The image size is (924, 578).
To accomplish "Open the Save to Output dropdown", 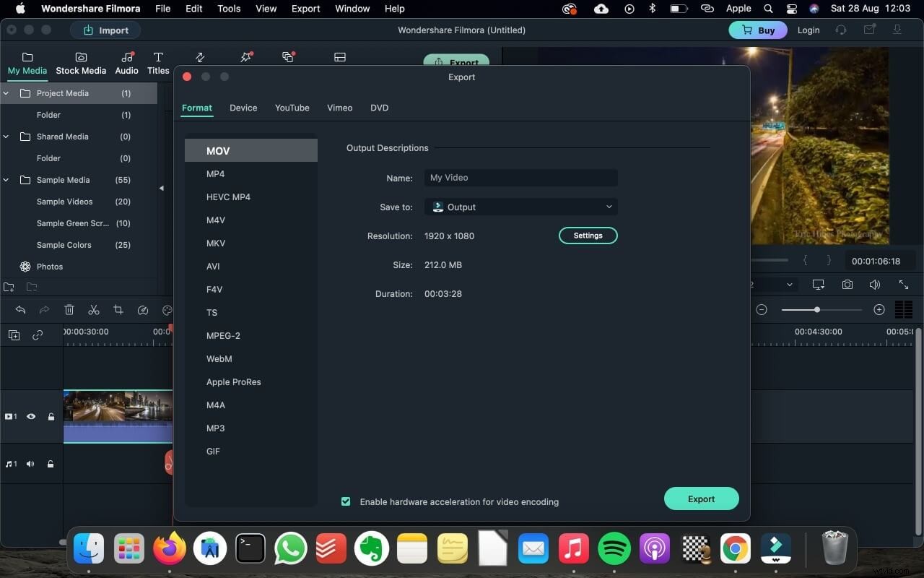I will [521, 207].
